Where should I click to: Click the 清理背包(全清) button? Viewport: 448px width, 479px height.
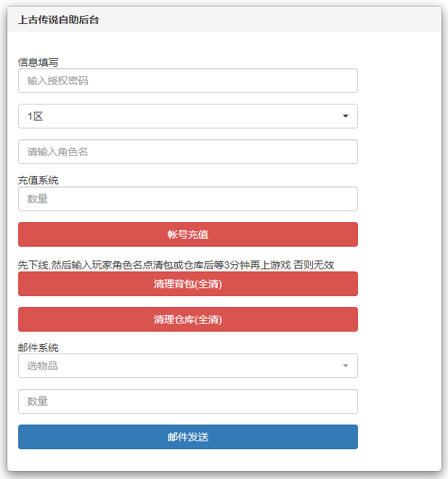tap(187, 284)
